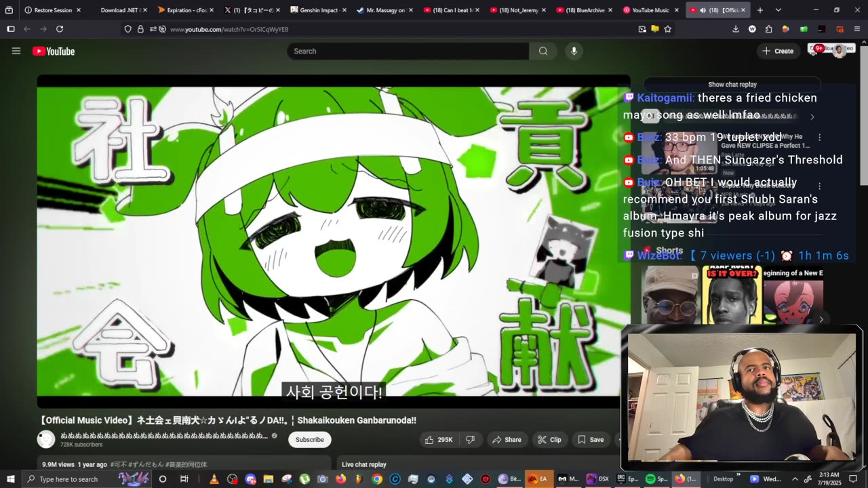Go to YouTube home via logo
The image size is (868, 488).
click(x=54, y=52)
